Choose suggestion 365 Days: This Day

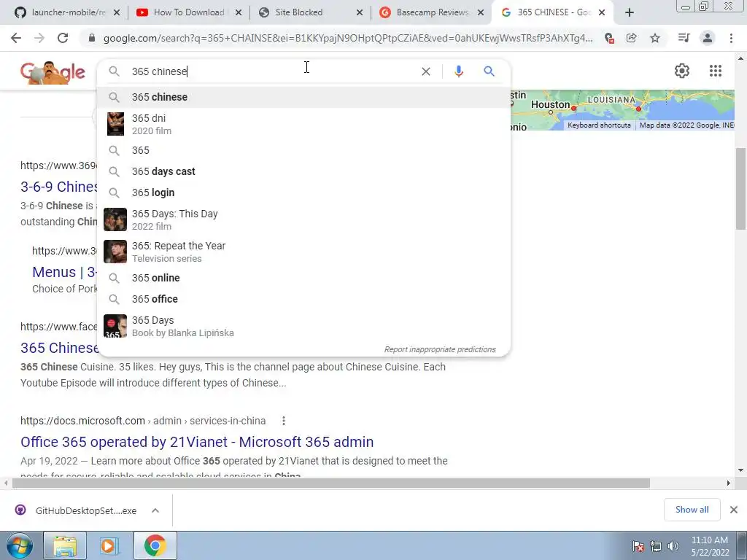pos(303,219)
